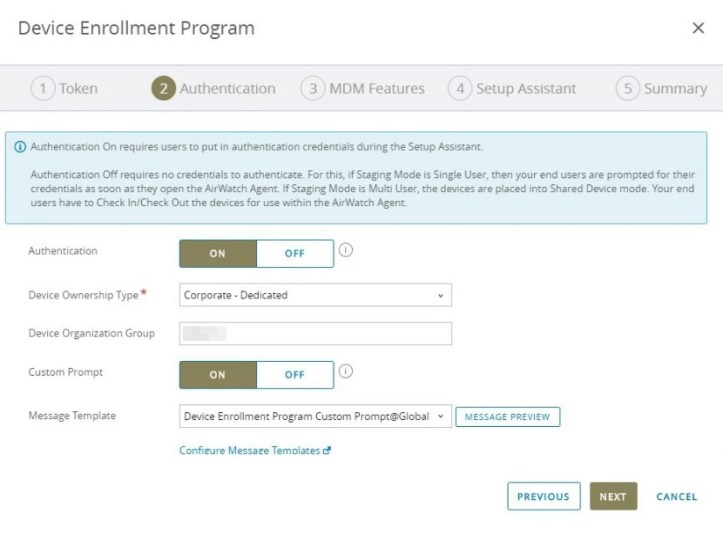Set Custom Prompt to off

click(294, 375)
